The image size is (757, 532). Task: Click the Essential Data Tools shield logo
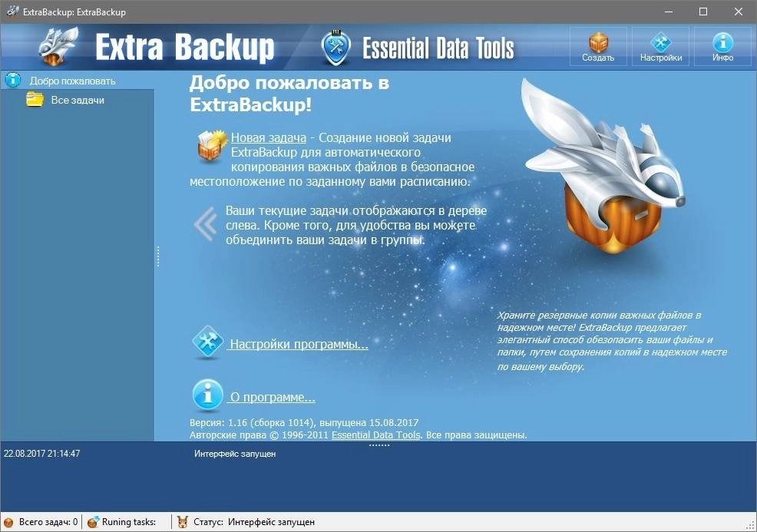click(336, 48)
